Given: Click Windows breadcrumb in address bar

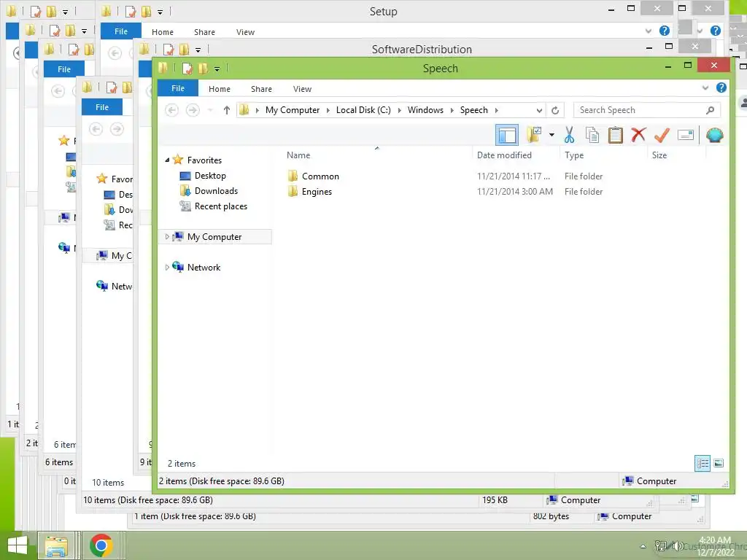Looking at the screenshot, I should tap(425, 110).
